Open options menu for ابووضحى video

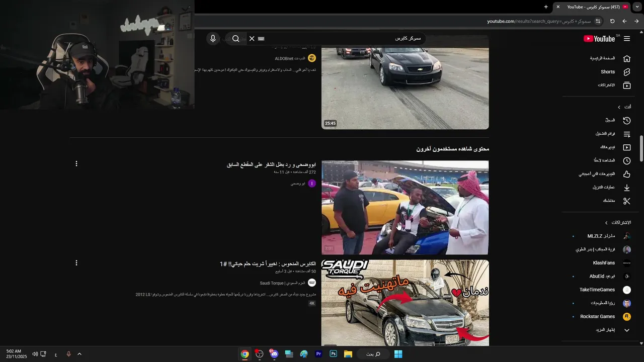(x=76, y=164)
